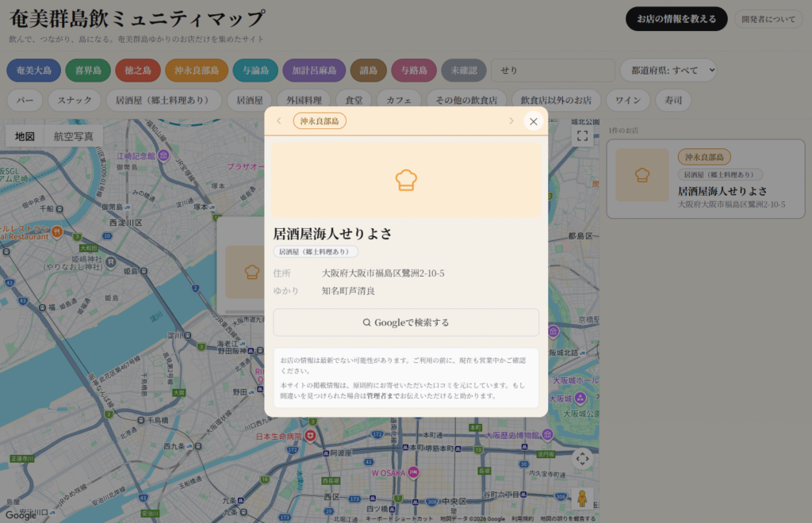The image size is (812, 523).
Task: Toggle the 与路島 island filter
Action: [x=414, y=71]
